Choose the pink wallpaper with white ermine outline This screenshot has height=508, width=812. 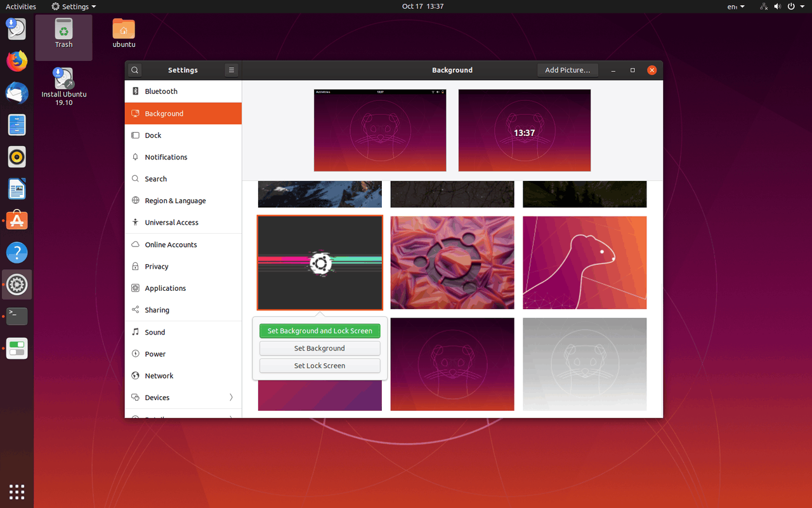tap(584, 263)
